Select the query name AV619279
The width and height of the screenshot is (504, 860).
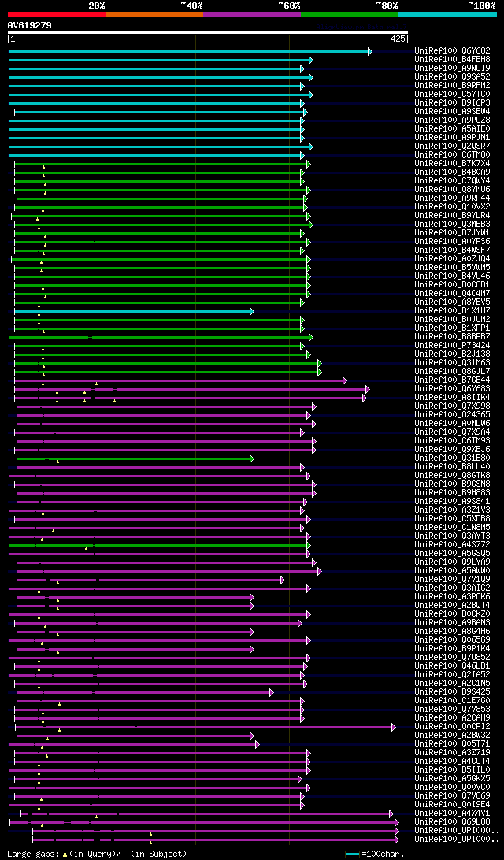tap(30, 24)
